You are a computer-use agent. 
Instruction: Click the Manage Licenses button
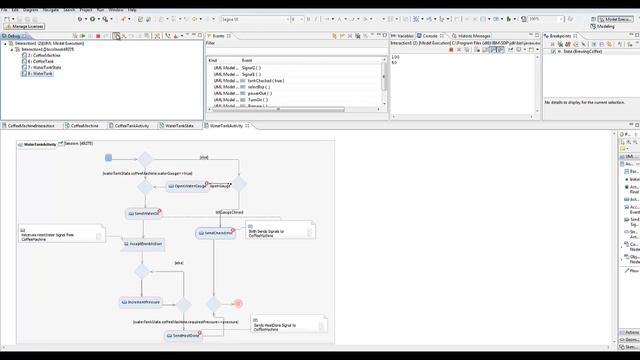coord(24,27)
